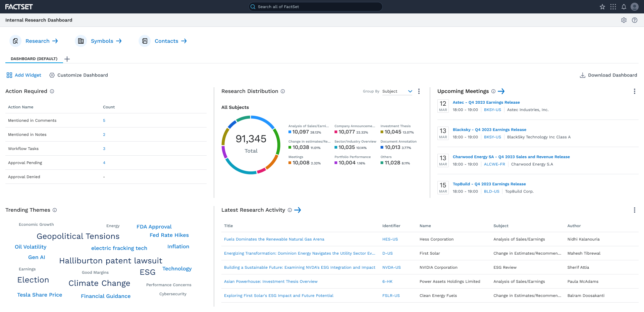Open Astec - Q4 2023 Earnings Release meeting
644x312 pixels.
(x=486, y=102)
